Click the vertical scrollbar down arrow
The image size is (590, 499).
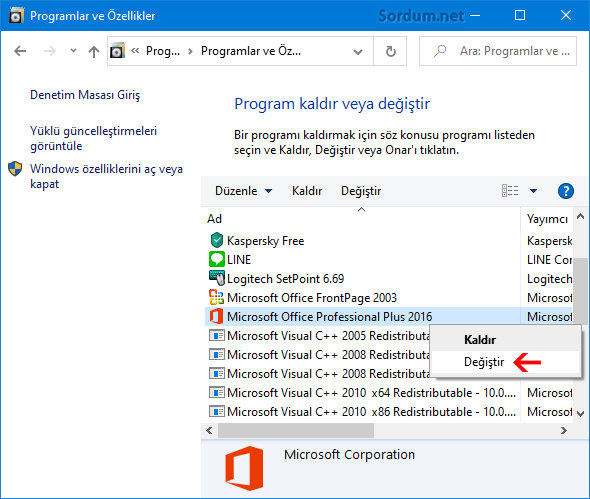click(580, 413)
